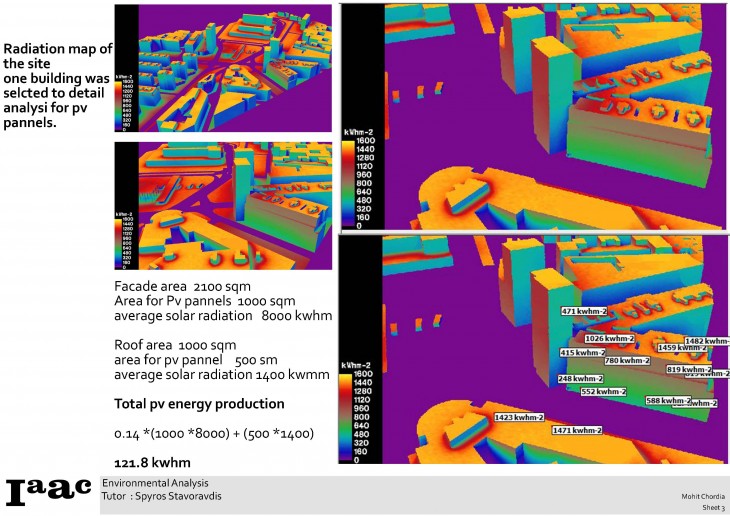Click the 780 kwhm-2 value tag
Viewport: 730px width, 516px height.
pyautogui.click(x=628, y=360)
